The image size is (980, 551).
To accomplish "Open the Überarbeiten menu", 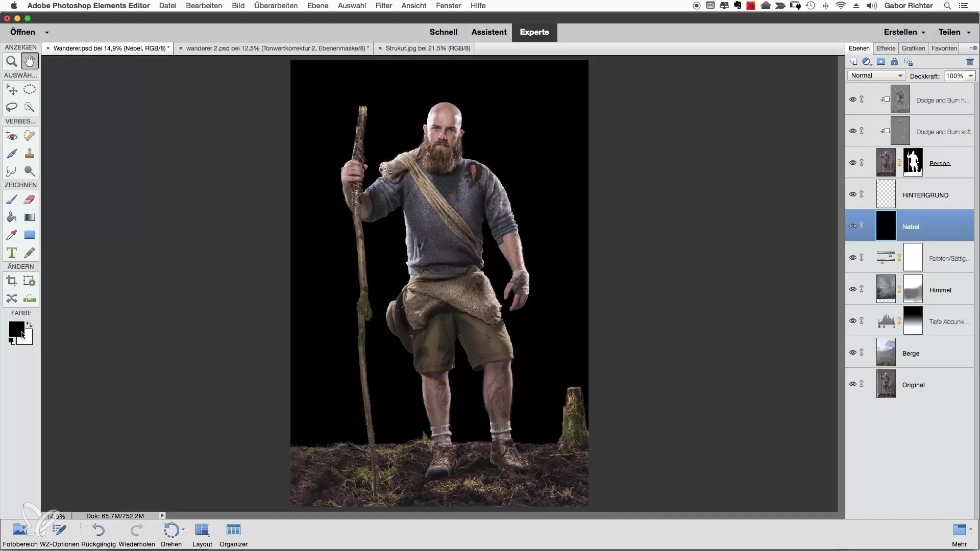I will pyautogui.click(x=276, y=6).
